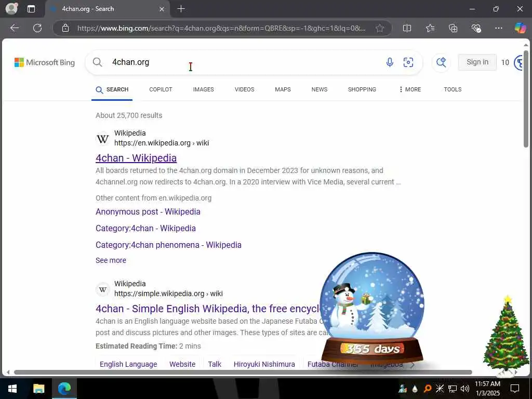Open the Tools options

point(453,89)
